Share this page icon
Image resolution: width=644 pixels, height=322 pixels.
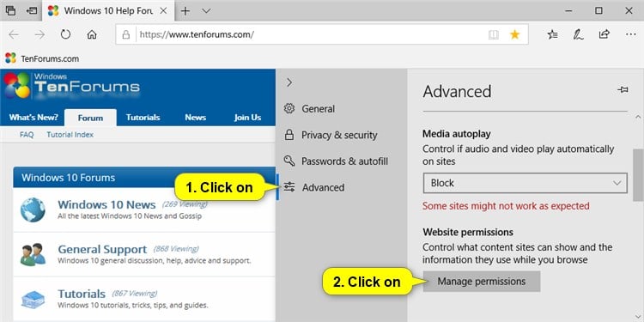point(604,34)
